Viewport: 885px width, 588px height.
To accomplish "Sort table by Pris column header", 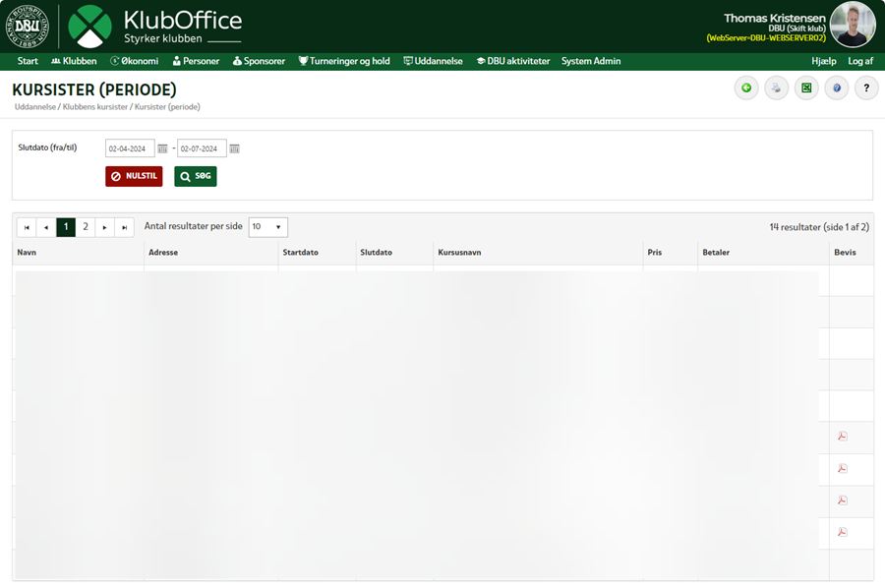I will (655, 253).
